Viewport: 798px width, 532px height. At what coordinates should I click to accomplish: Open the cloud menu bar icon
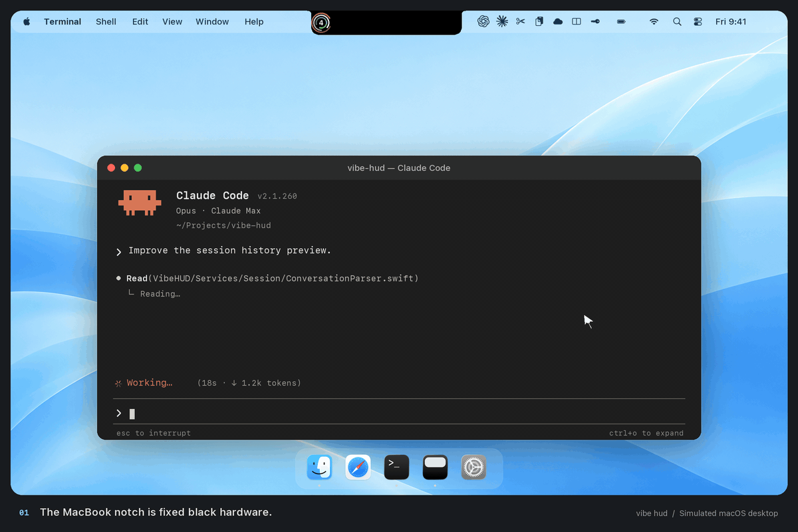pos(558,21)
